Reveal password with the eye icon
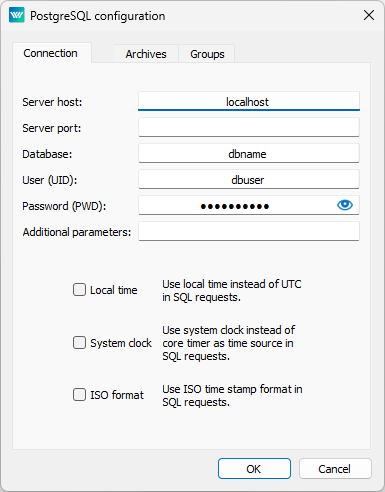Image resolution: width=385 pixels, height=492 pixels. [x=345, y=205]
